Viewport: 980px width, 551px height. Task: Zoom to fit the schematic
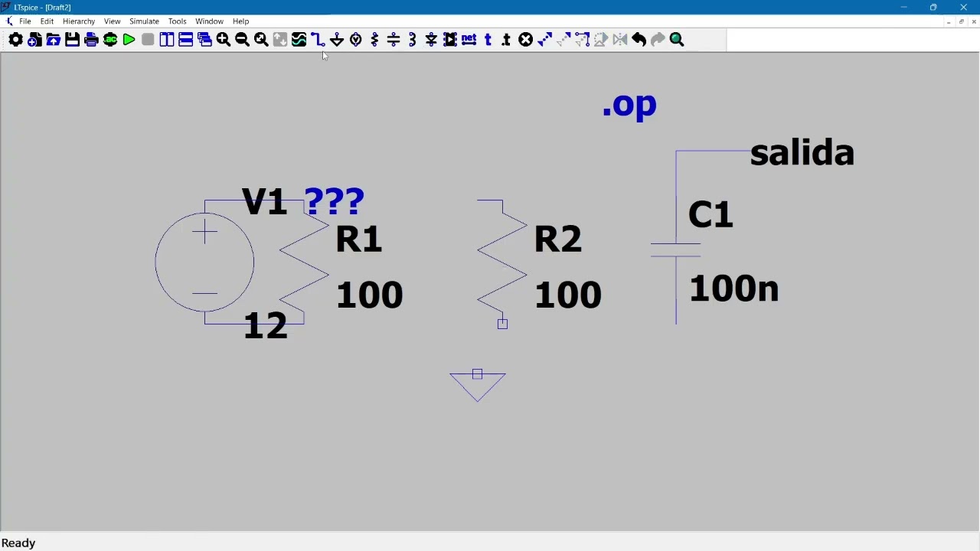pos(261,40)
